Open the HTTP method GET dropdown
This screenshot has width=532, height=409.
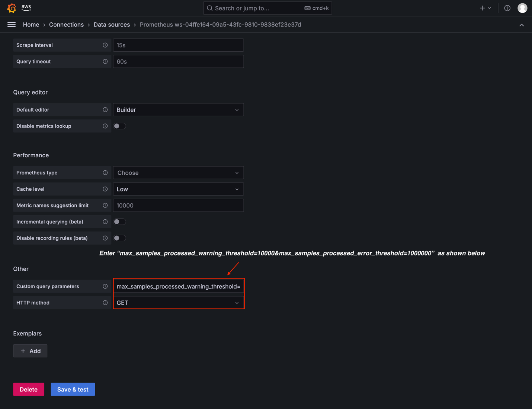pyautogui.click(x=178, y=303)
